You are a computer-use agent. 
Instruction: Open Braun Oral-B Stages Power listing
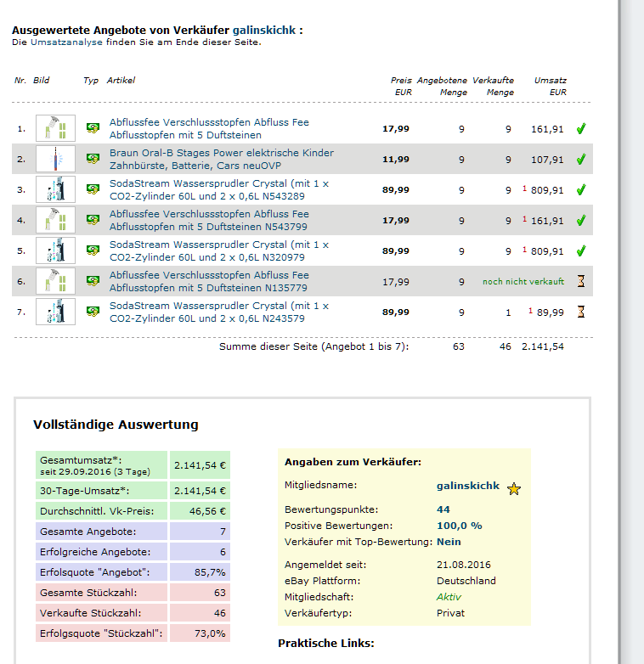222,159
